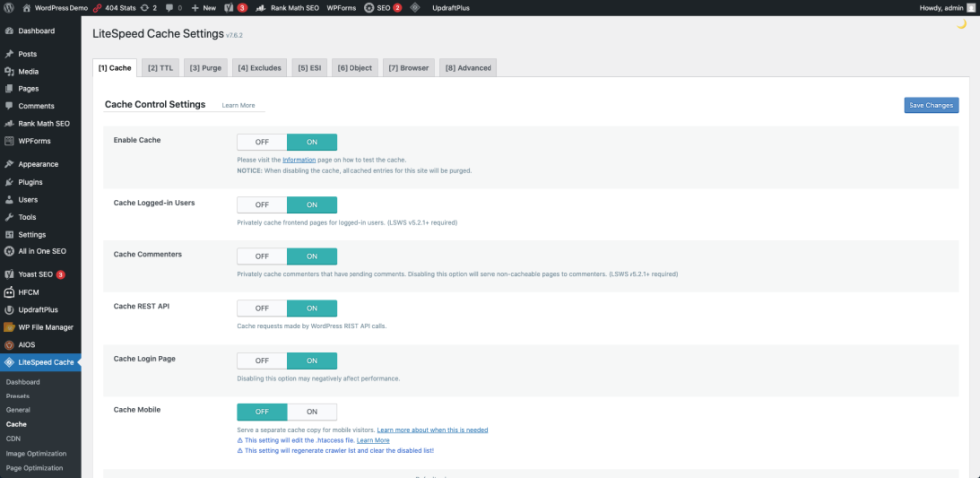
Task: Click Learn More beside Cache Control Settings
Action: click(x=238, y=105)
